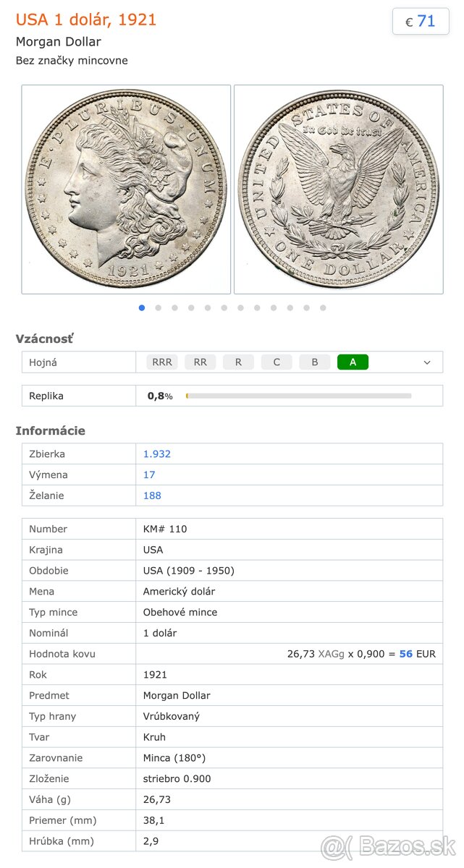Expand the rarity dropdown chevron

pyautogui.click(x=427, y=362)
